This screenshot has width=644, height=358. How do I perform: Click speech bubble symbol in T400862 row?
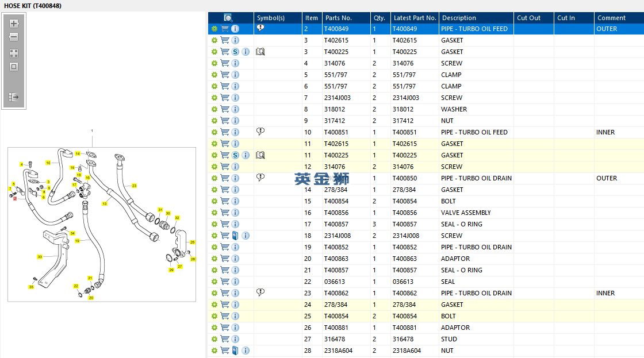pyautogui.click(x=260, y=292)
